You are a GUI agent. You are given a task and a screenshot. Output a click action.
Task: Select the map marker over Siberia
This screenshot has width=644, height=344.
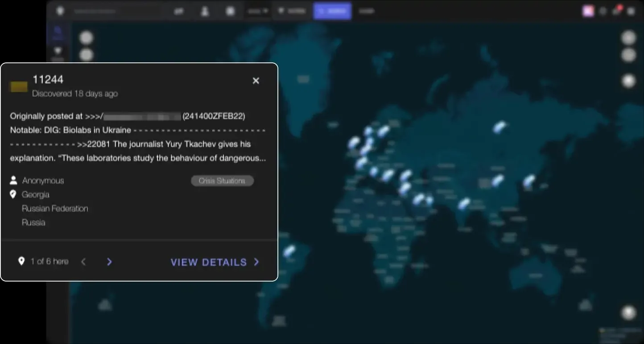(500, 127)
